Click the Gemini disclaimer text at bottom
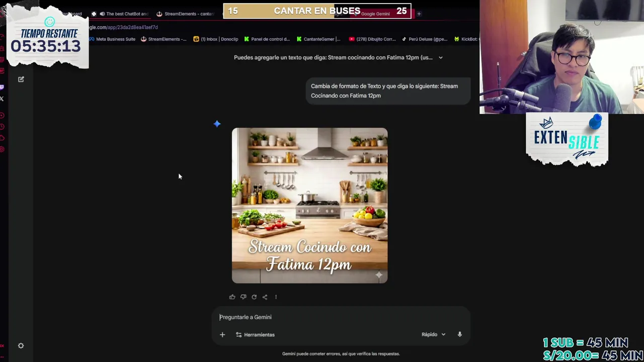The image size is (644, 362). click(x=341, y=354)
